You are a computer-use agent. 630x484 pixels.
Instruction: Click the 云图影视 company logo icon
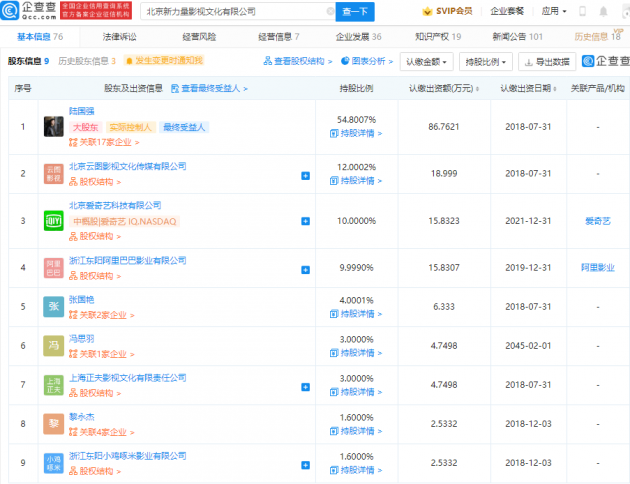(53, 174)
